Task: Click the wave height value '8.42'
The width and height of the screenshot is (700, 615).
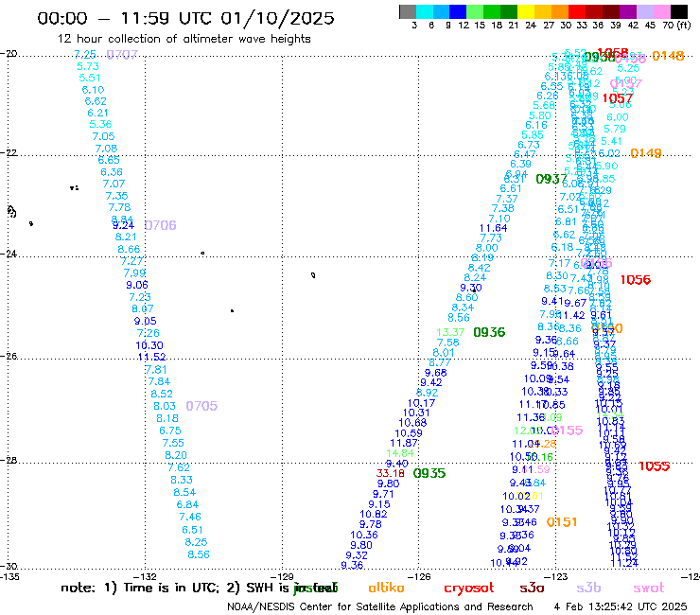Action: pos(479,268)
